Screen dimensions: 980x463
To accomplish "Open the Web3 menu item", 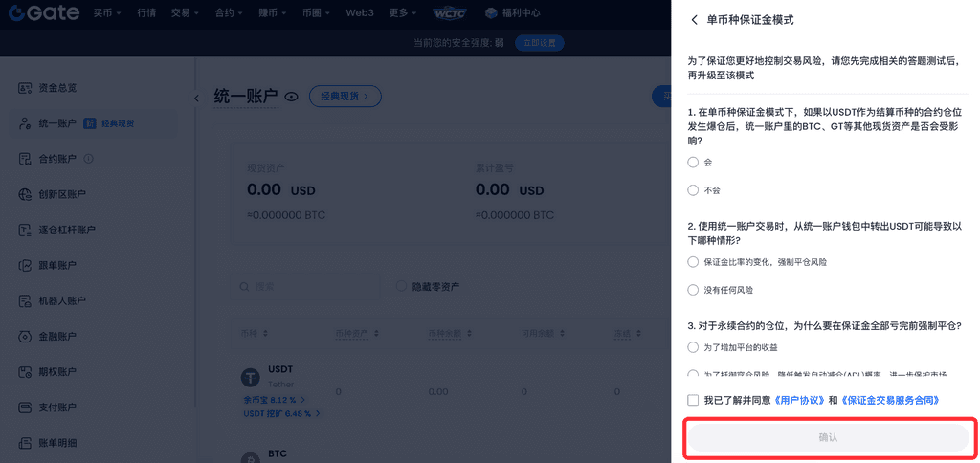I will click(x=360, y=13).
